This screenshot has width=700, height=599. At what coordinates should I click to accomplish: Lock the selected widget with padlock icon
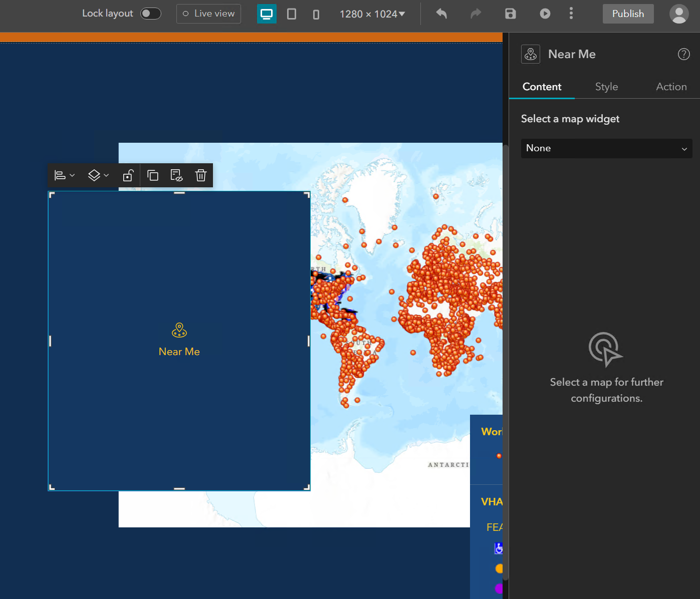128,175
